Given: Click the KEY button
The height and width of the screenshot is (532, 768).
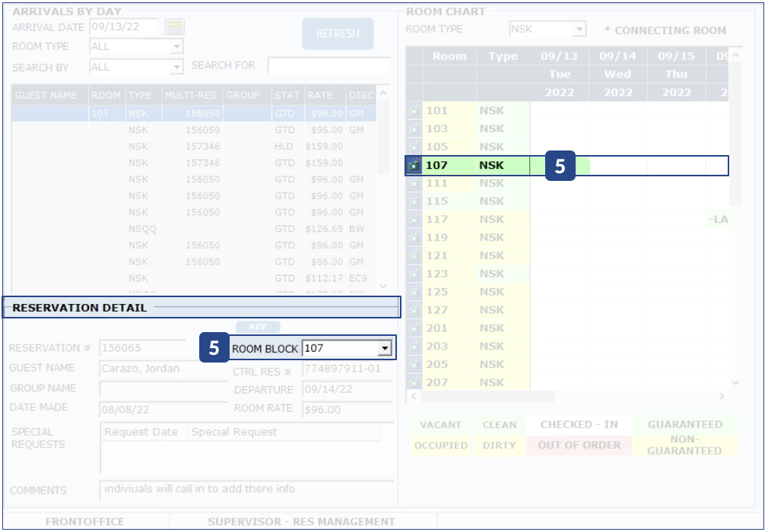Looking at the screenshot, I should (x=258, y=327).
